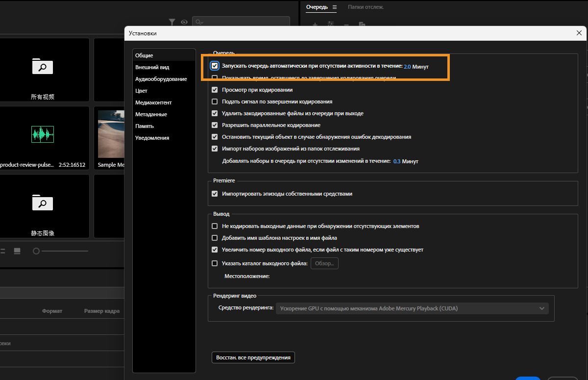Enable Подать сигнал по завершении кодирования
The height and width of the screenshot is (380, 588).
point(215,101)
